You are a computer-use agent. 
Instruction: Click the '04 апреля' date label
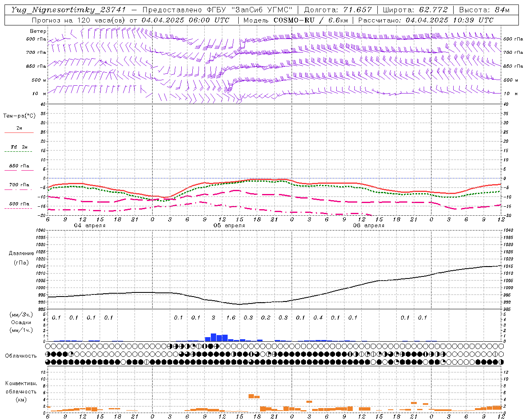pos(89,226)
